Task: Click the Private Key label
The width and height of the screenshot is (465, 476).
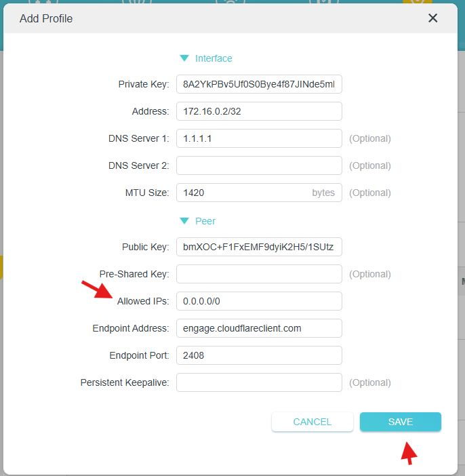Action: tap(144, 84)
